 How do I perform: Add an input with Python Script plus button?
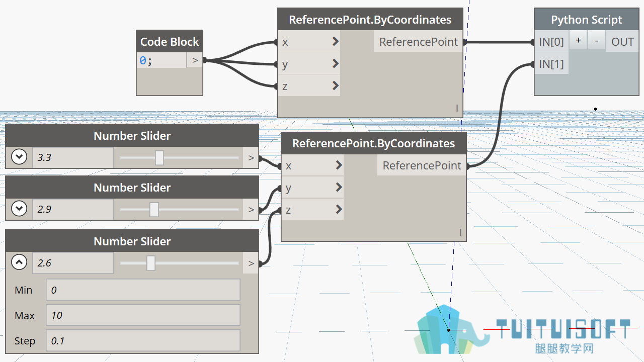578,41
